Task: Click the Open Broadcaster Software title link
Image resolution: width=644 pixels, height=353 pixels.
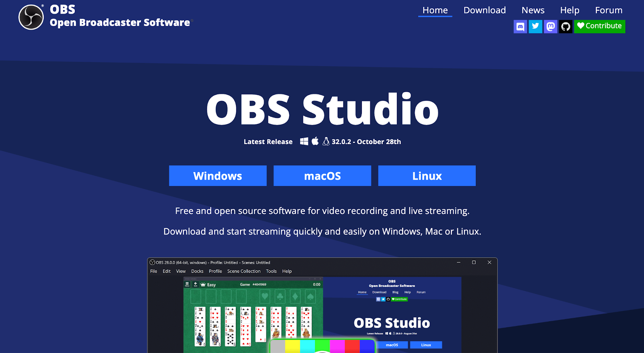Action: [x=120, y=23]
